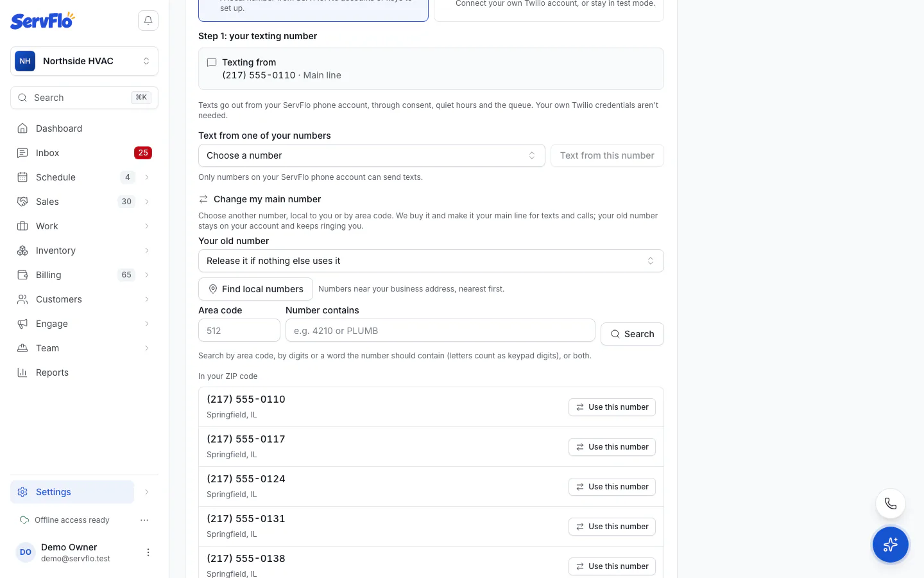Click the Engage megaphone icon
The height and width of the screenshot is (578, 924).
pos(22,324)
